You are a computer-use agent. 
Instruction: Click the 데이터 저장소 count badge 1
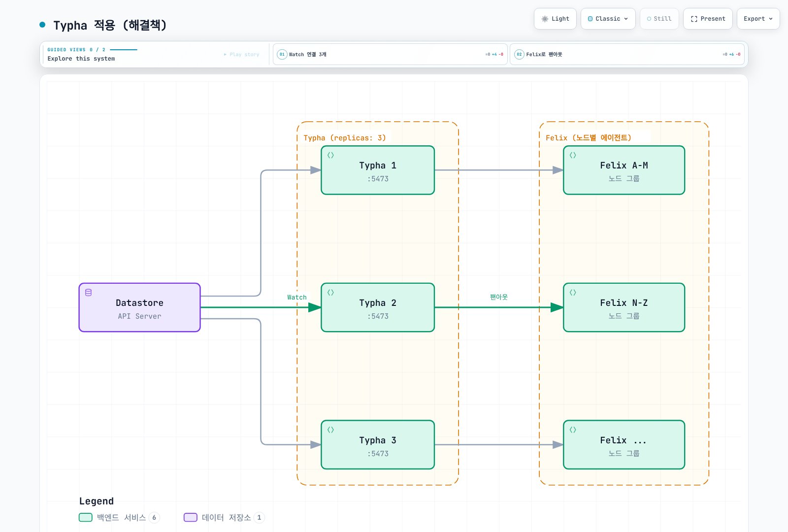pos(259,517)
